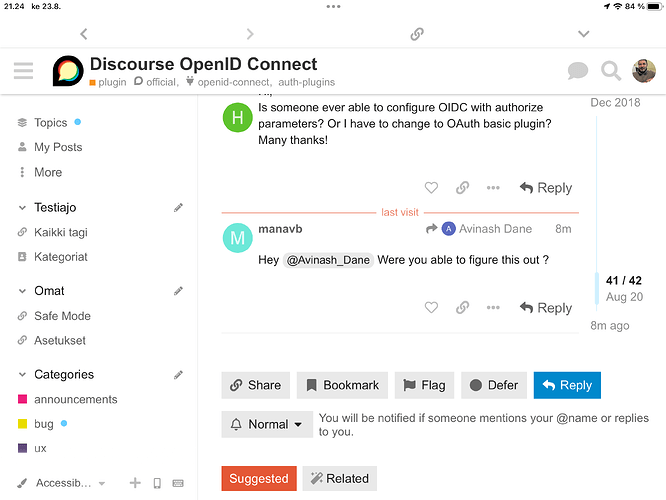This screenshot has width=666, height=500.
Task: Jump to latest post via 8m ago
Action: coord(610,326)
